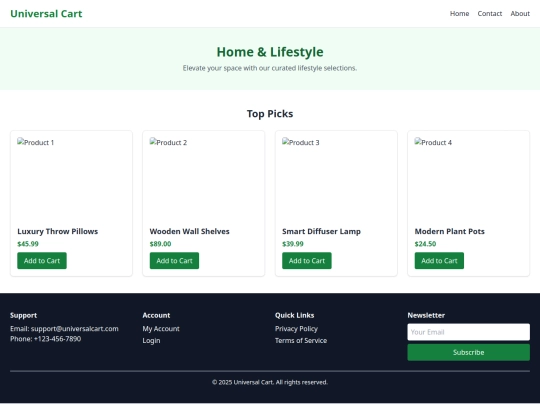Select the Wooden Wall Shelves title
This screenshot has width=540, height=405.
click(x=189, y=231)
